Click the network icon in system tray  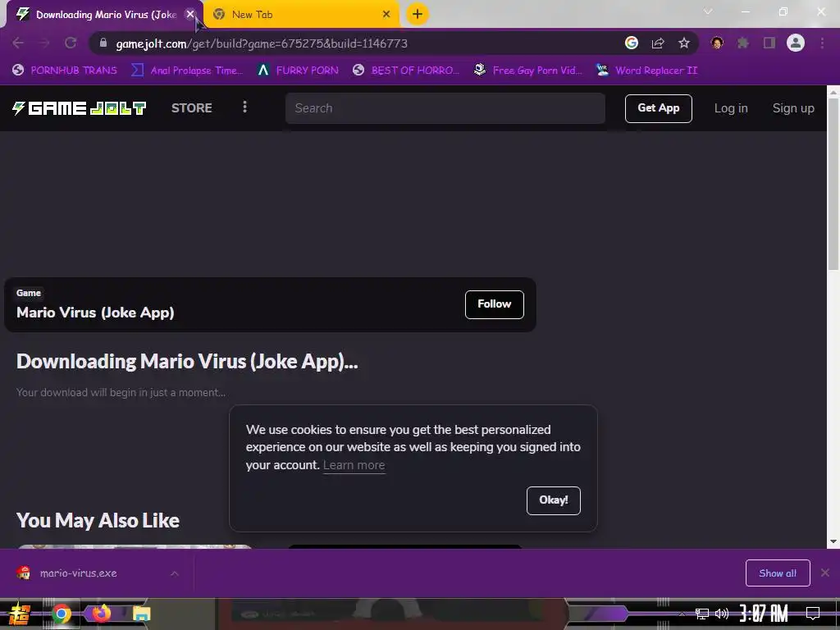coord(701,614)
